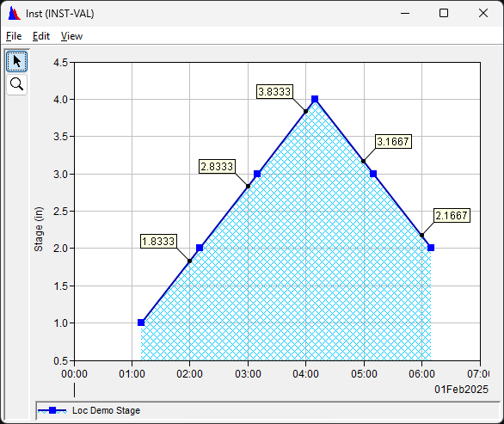Activate the magnifying glass zoom tool

(16, 84)
